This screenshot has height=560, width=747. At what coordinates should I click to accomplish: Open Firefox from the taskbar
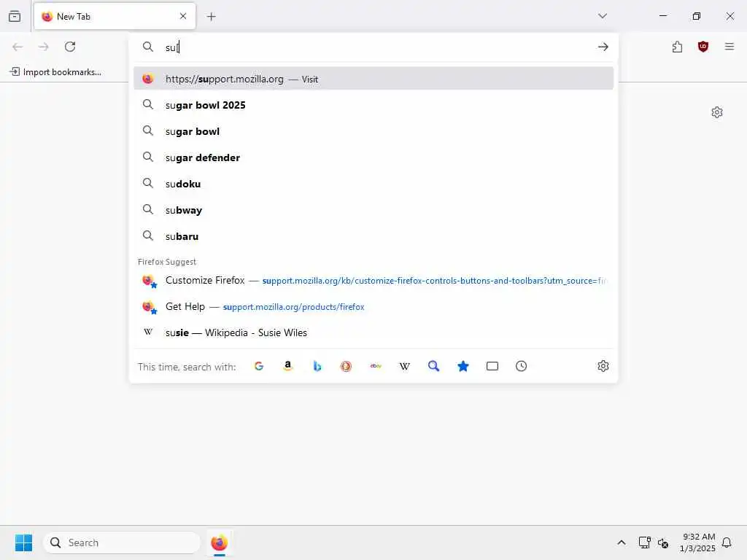pos(219,542)
